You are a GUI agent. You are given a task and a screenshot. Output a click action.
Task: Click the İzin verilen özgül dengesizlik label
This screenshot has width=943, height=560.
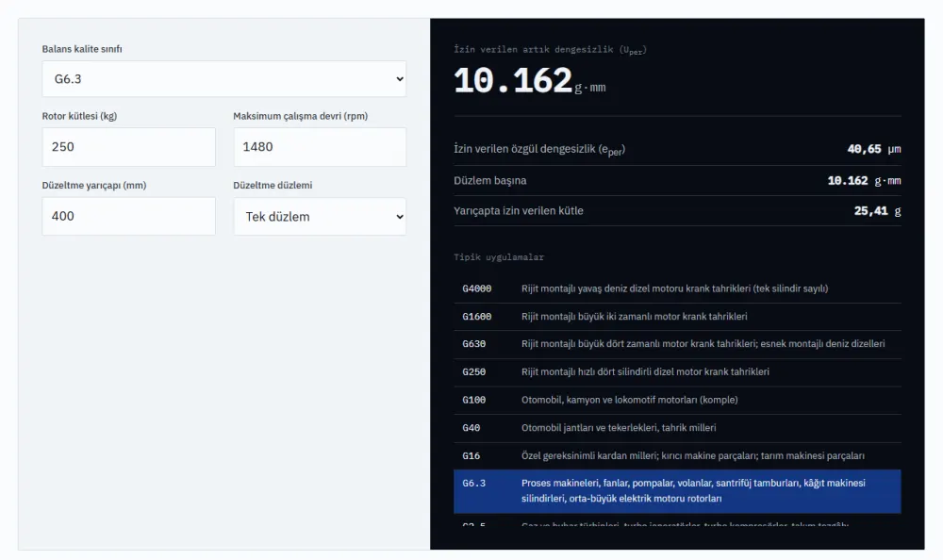coord(539,149)
